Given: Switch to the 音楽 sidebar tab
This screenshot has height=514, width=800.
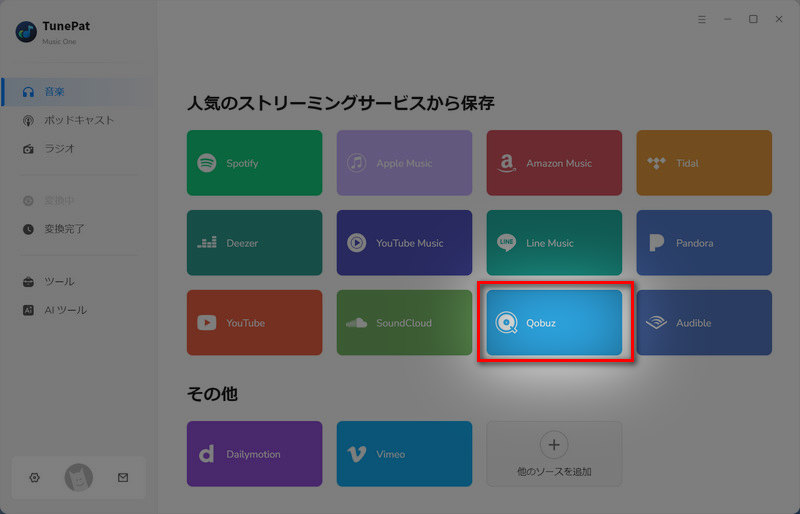Looking at the screenshot, I should point(78,92).
